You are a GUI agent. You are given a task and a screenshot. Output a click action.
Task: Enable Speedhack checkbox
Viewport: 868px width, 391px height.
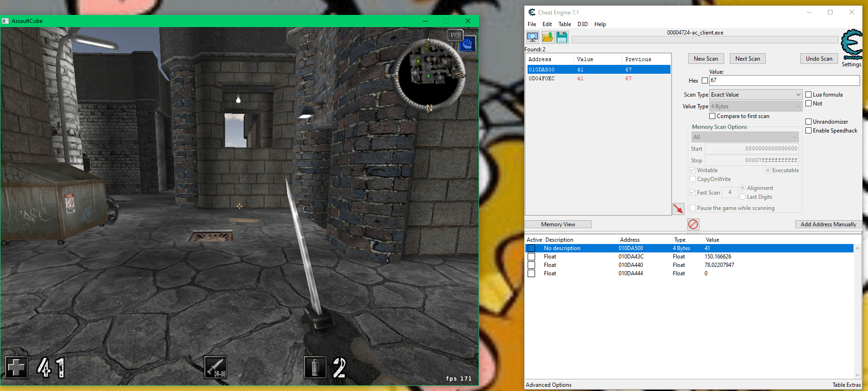[808, 131]
